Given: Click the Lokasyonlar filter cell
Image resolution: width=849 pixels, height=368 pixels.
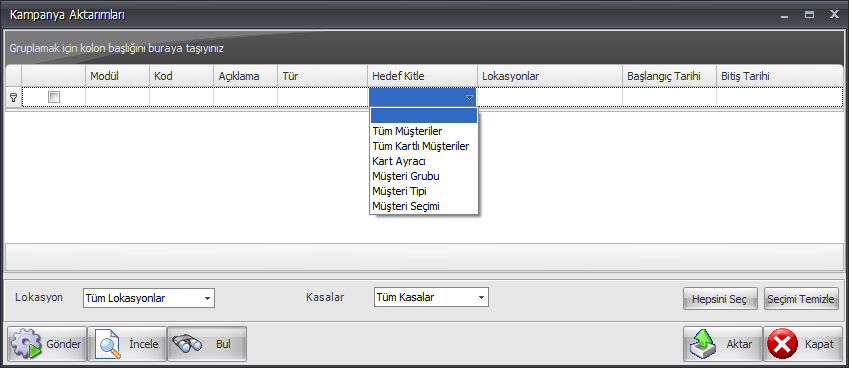Looking at the screenshot, I should (x=550, y=97).
